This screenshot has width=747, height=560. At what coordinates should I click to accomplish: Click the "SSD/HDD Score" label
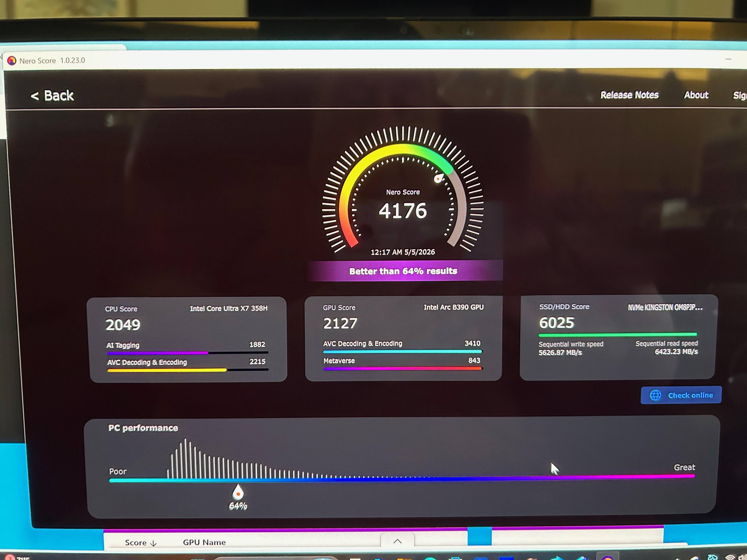[x=564, y=306]
